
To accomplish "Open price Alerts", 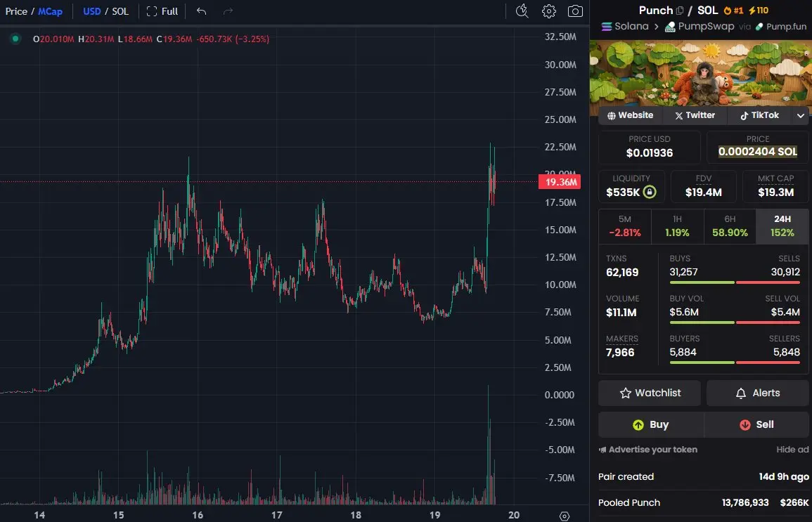I will pos(758,393).
